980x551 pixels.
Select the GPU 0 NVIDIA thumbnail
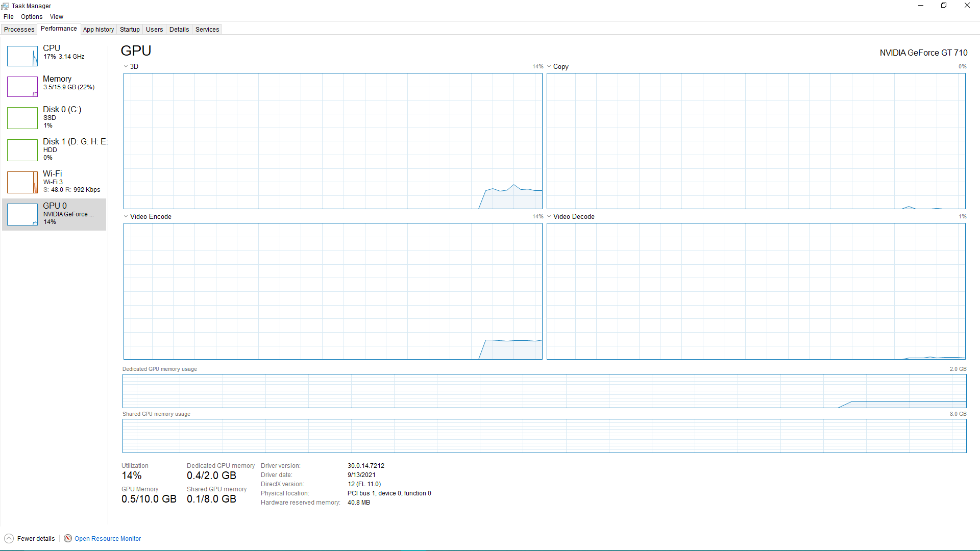tap(22, 214)
